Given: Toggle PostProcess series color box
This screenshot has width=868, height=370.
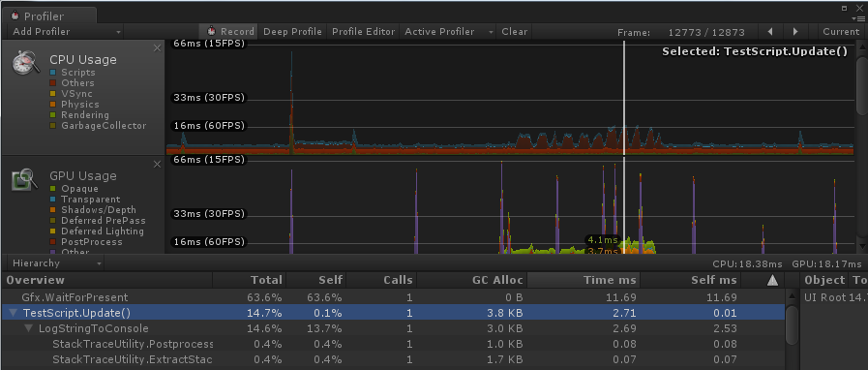Looking at the screenshot, I should coord(53,242).
